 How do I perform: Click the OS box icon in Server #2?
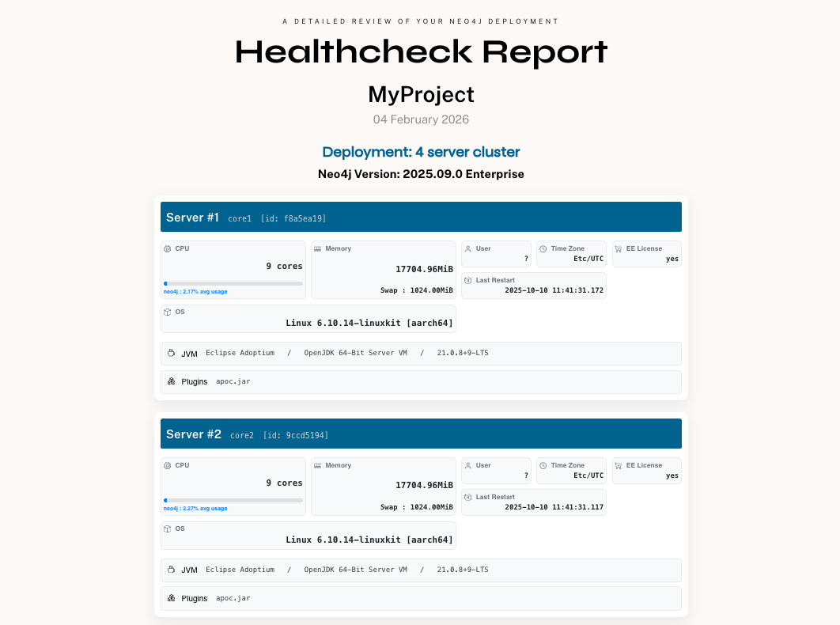pyautogui.click(x=167, y=529)
